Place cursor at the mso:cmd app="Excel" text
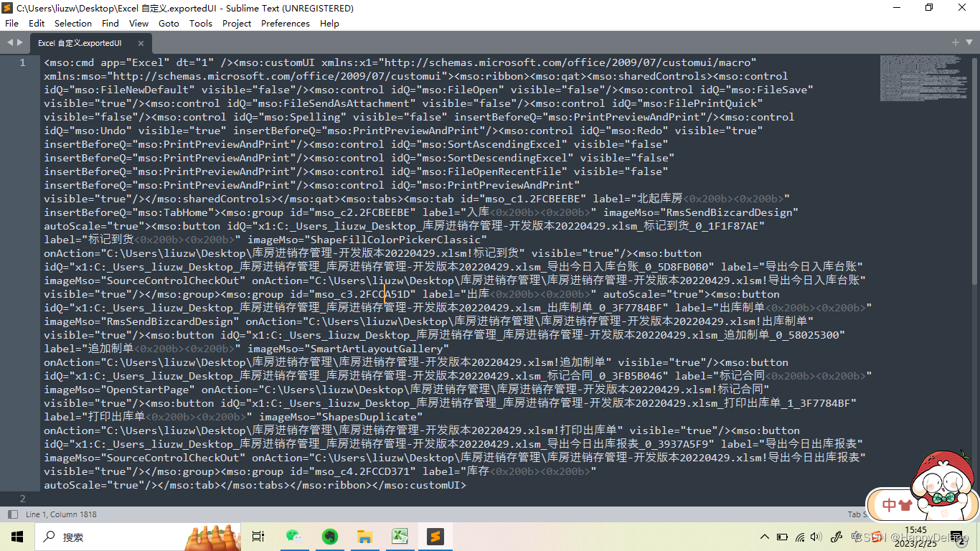980x551 pixels. (128, 62)
